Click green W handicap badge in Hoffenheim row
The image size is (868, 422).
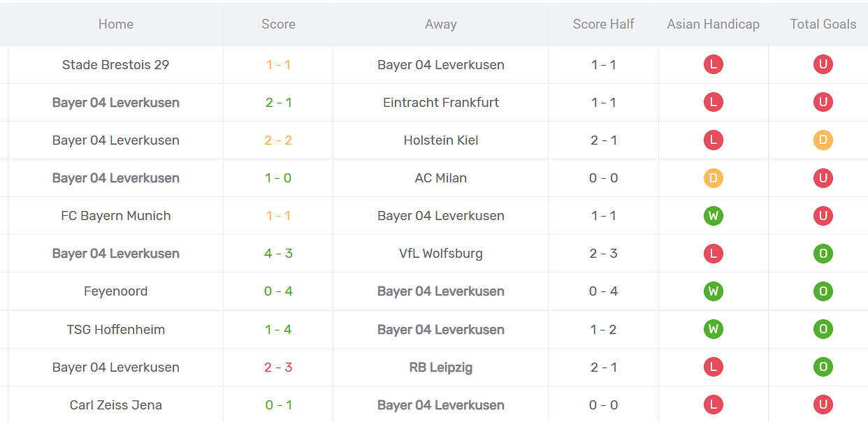[713, 329]
